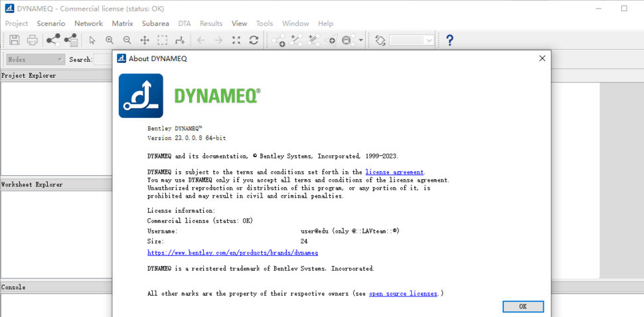Click the Size value '24'
The height and width of the screenshot is (317, 644).
click(x=304, y=241)
